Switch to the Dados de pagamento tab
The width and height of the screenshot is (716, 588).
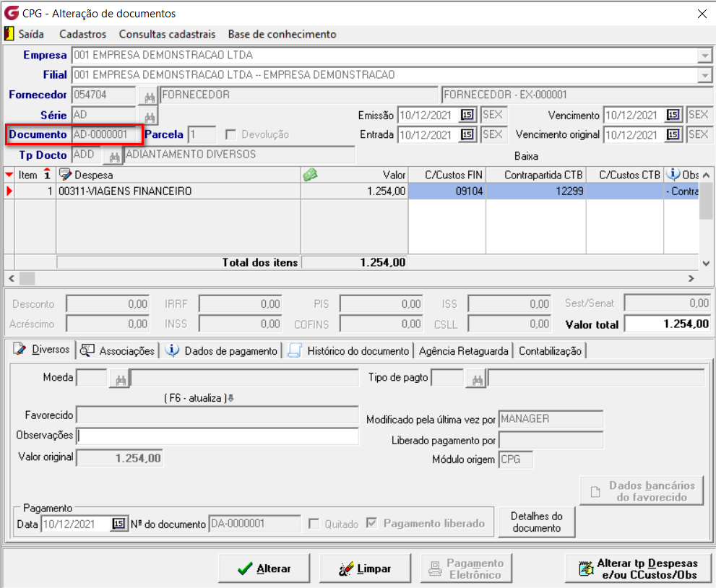pos(221,350)
